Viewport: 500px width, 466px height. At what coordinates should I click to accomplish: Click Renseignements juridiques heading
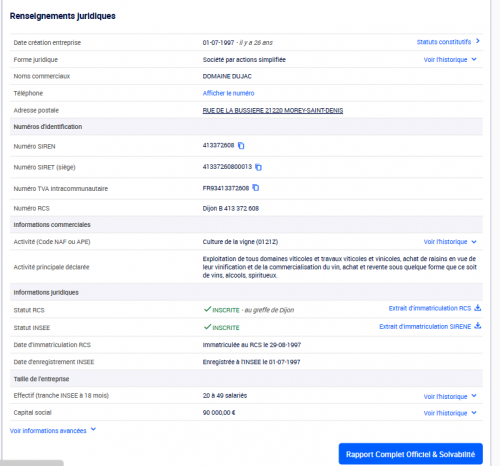[63, 16]
